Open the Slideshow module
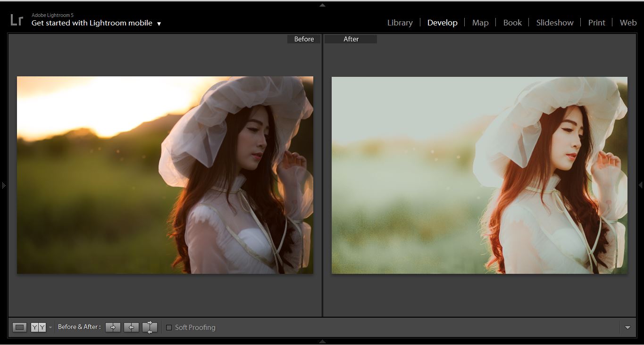This screenshot has height=345, width=644. coord(554,23)
